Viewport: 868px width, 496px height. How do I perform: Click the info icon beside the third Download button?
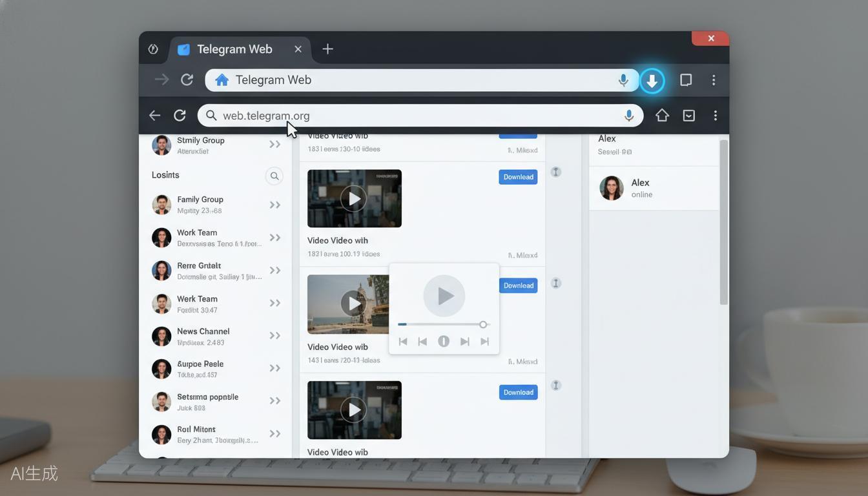(x=555, y=386)
